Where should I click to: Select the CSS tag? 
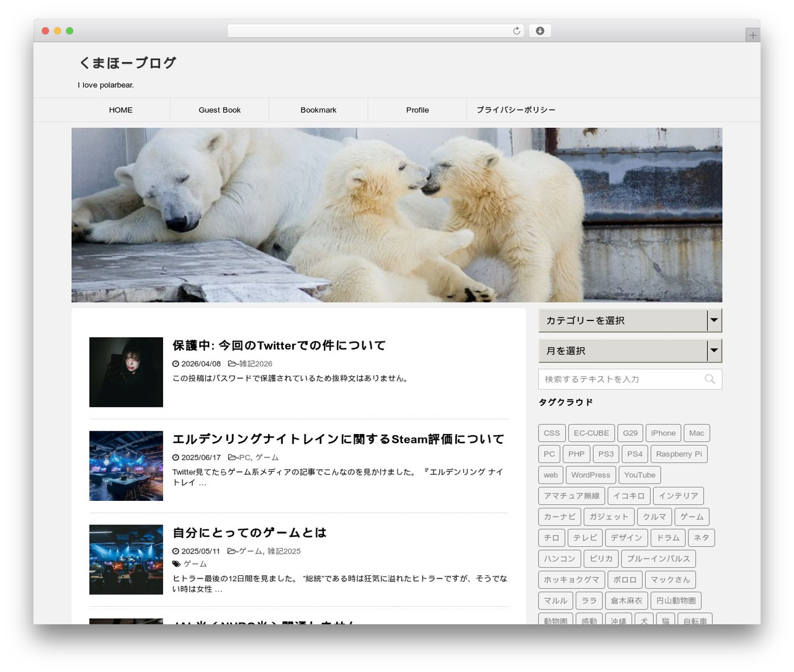point(551,433)
